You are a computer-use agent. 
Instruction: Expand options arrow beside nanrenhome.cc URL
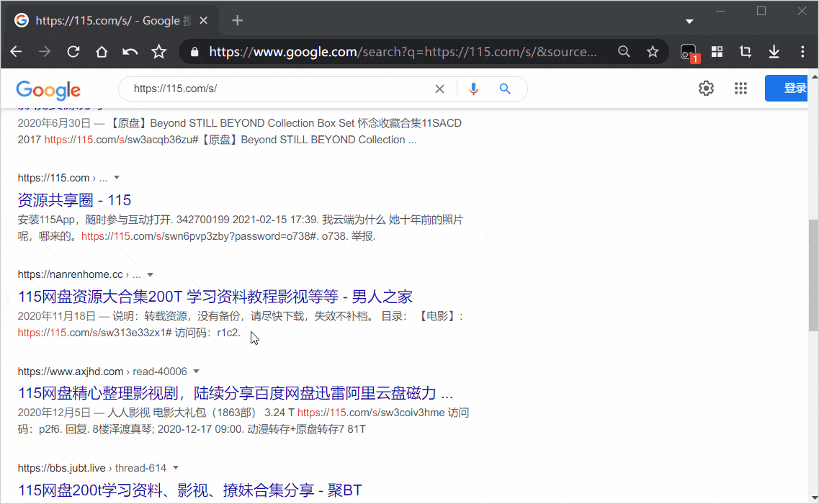tap(150, 274)
